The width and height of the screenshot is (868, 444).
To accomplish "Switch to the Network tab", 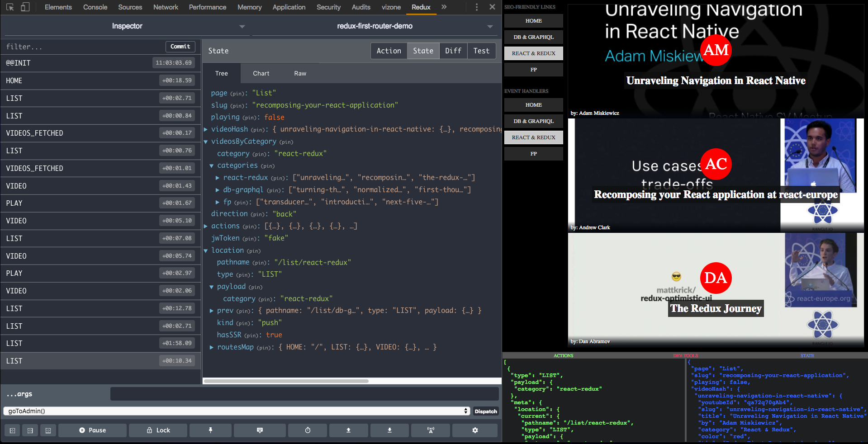I will click(166, 7).
